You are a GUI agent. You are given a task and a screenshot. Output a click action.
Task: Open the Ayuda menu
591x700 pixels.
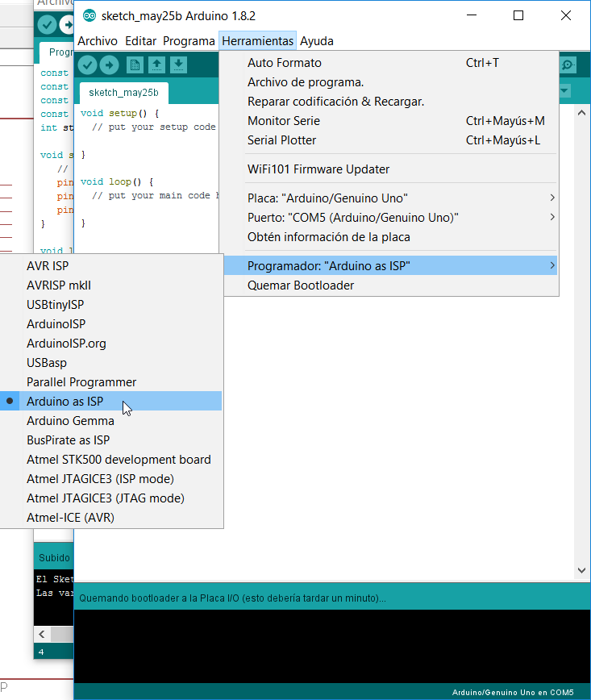click(317, 41)
